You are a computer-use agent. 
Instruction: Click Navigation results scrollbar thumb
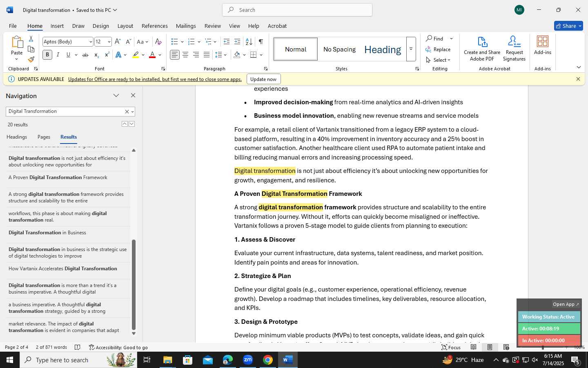(134, 285)
